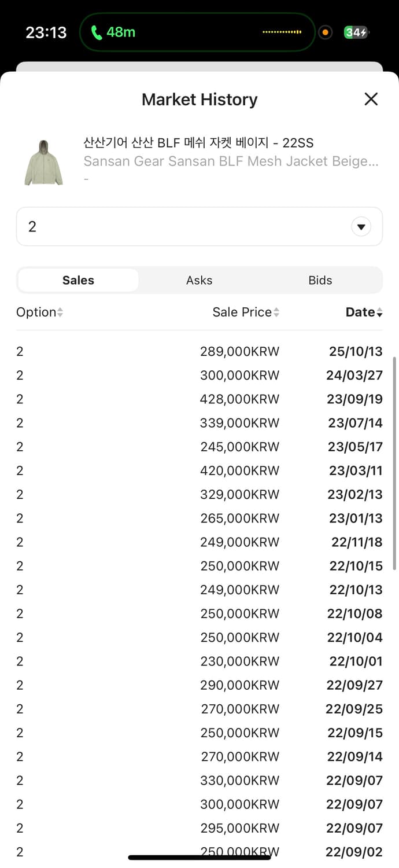
Task: Click the Option column header
Action: pos(36,312)
